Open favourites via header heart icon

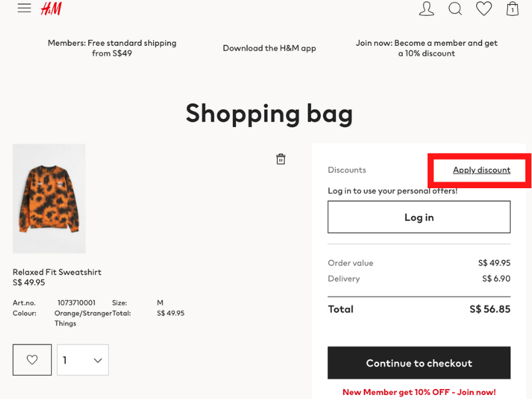(x=484, y=9)
